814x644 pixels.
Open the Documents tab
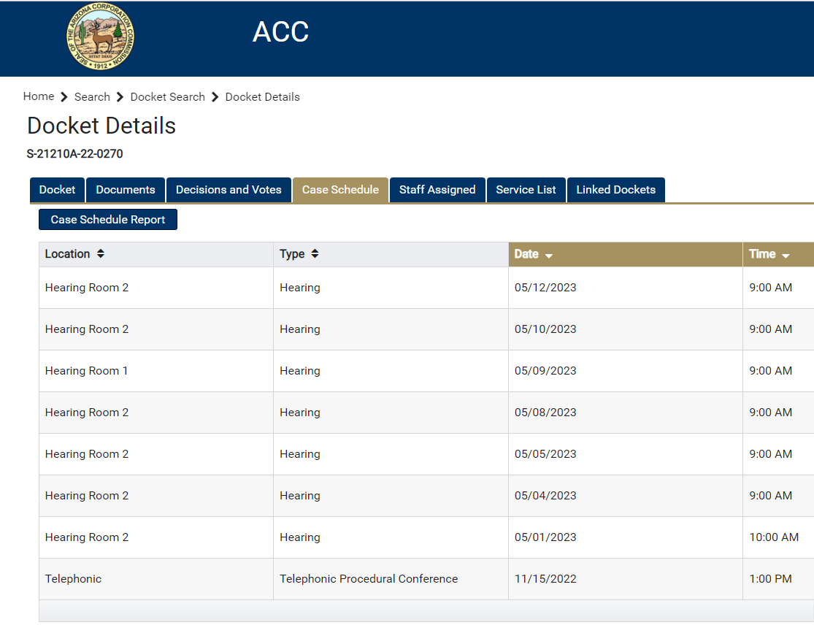point(125,190)
